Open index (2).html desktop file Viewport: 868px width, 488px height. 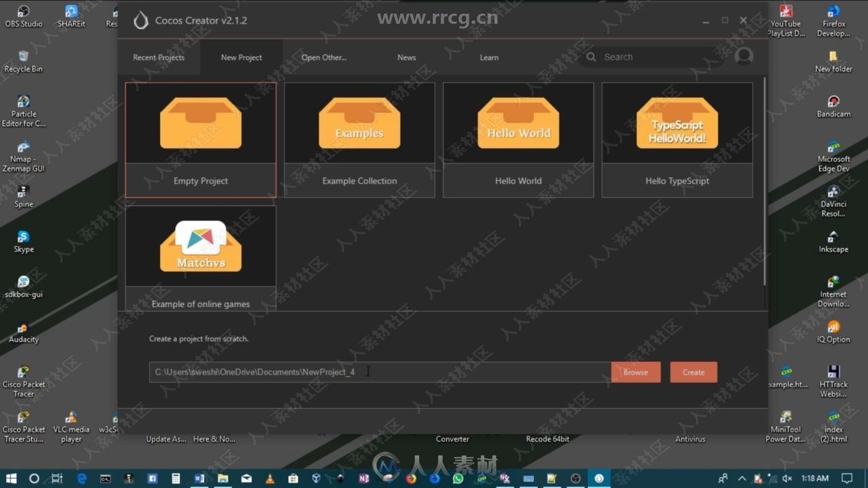point(833,427)
